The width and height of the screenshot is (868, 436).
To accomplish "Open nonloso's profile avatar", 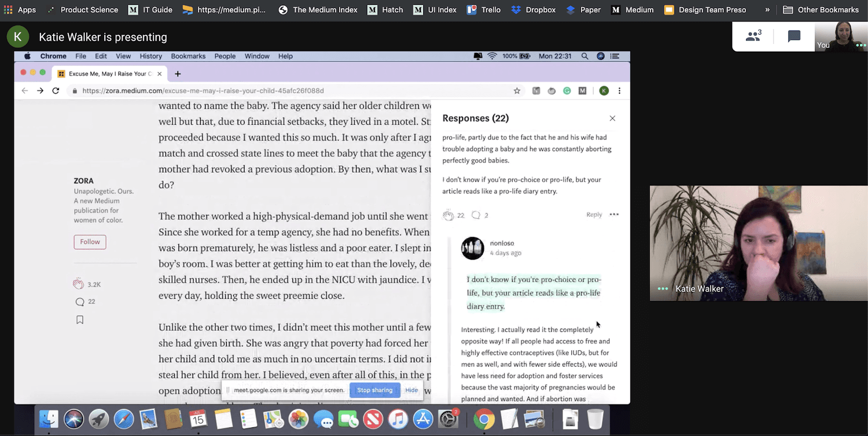I will (472, 248).
